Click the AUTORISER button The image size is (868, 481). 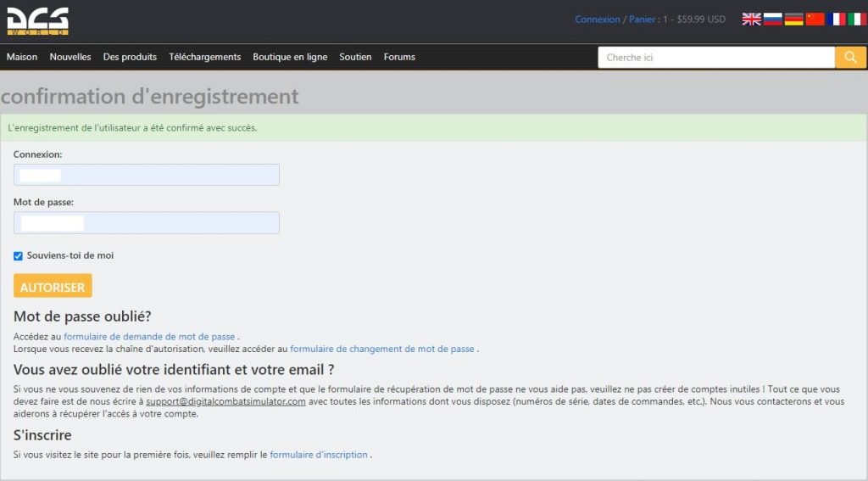(x=53, y=286)
